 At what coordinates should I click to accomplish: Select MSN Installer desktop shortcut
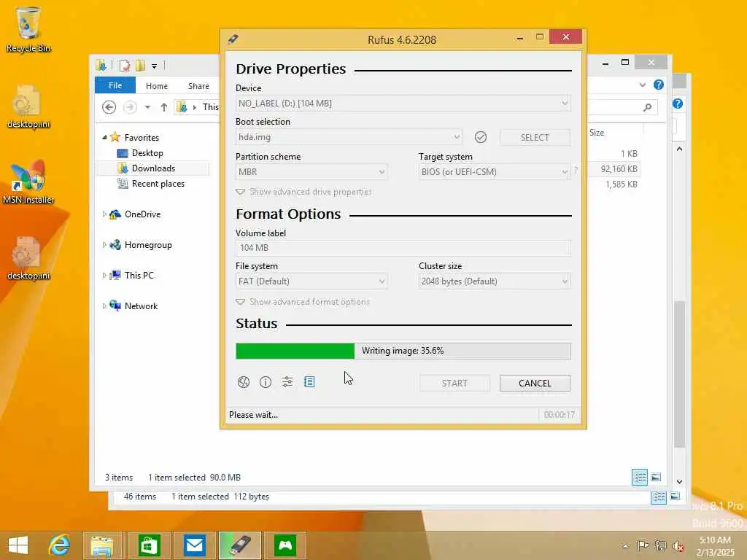coord(28,182)
